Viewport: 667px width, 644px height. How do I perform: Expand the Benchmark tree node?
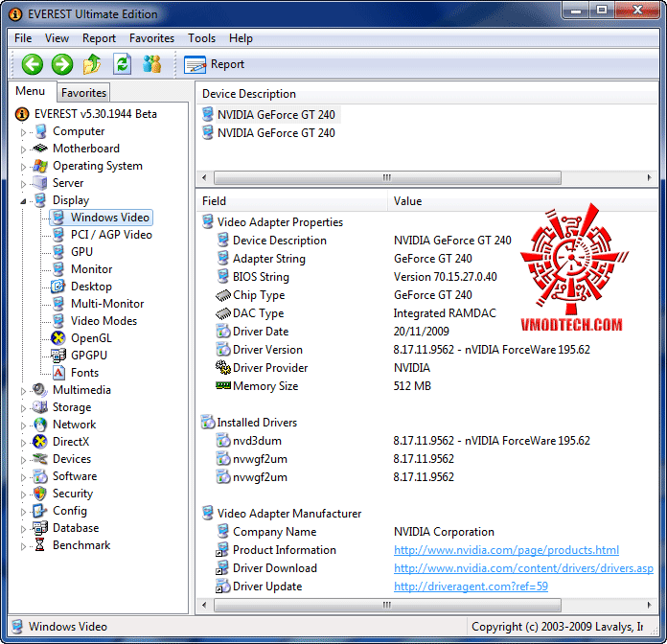23,546
